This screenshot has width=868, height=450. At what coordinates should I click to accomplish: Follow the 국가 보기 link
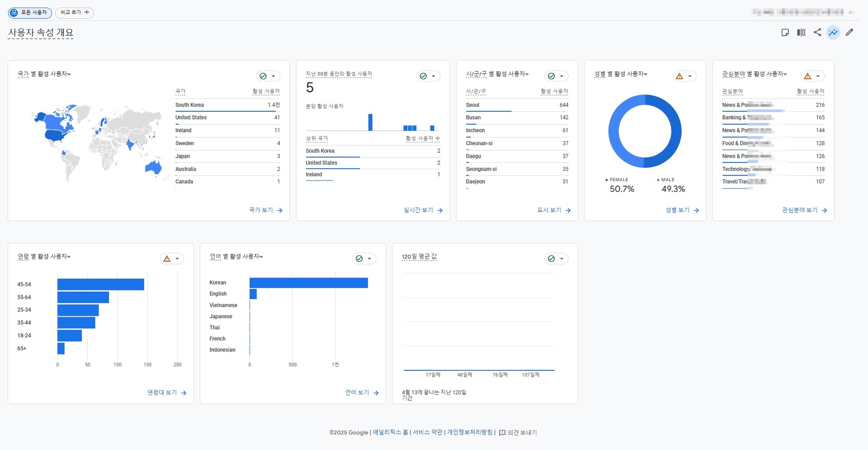point(266,210)
